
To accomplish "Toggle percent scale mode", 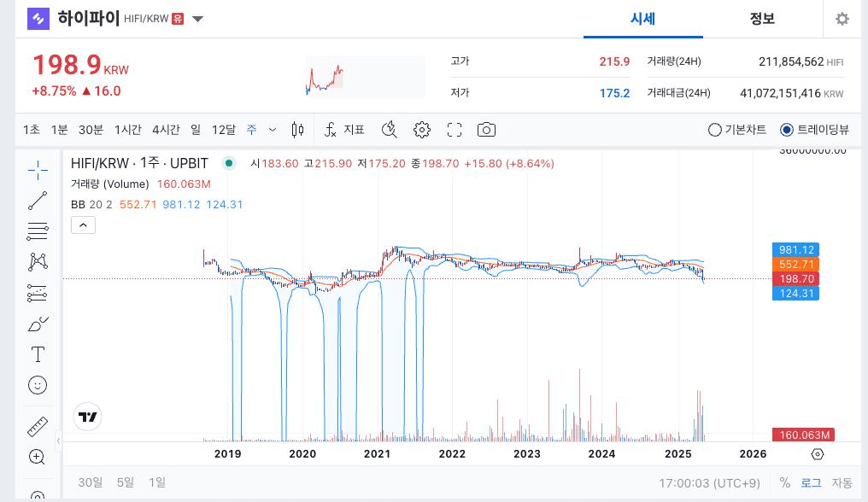I will 785,482.
